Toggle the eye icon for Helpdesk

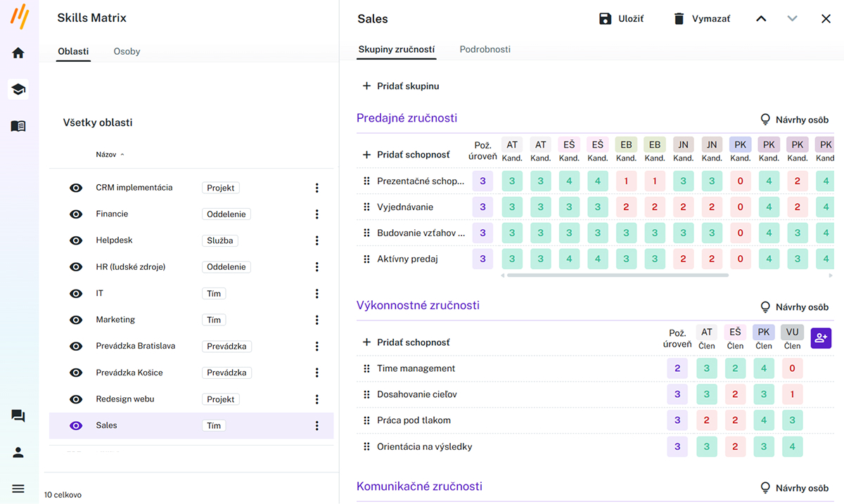(x=76, y=240)
